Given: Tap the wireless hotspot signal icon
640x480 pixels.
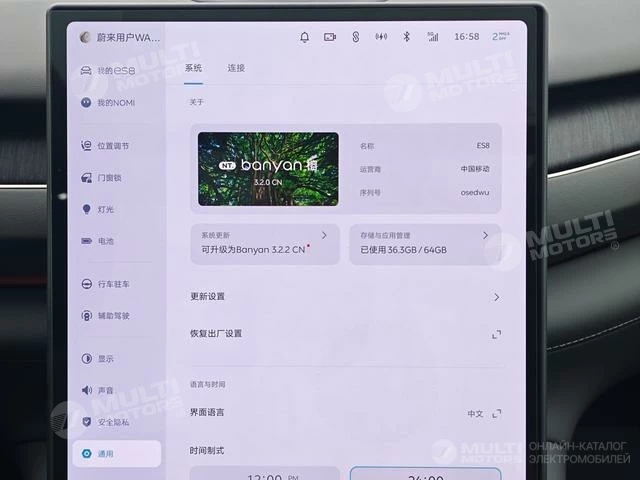Looking at the screenshot, I should coord(381,37).
